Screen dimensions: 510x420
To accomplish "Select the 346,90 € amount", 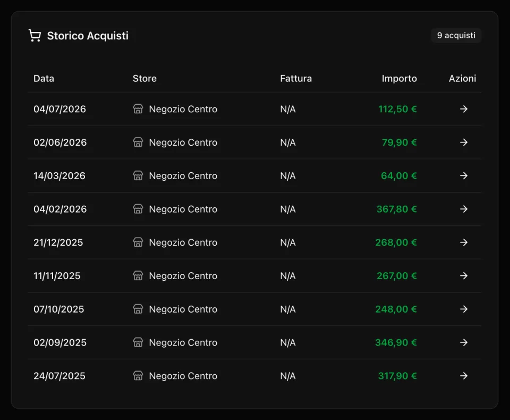I will (x=396, y=342).
